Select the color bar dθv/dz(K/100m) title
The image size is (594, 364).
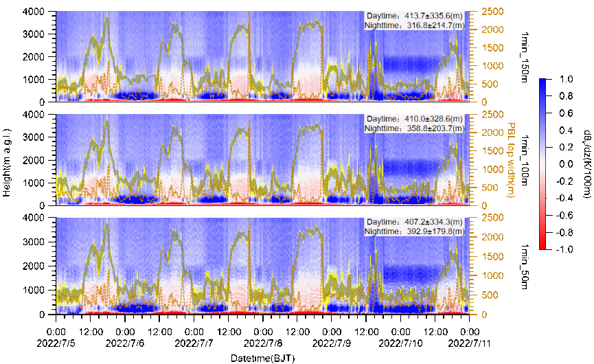click(x=587, y=163)
